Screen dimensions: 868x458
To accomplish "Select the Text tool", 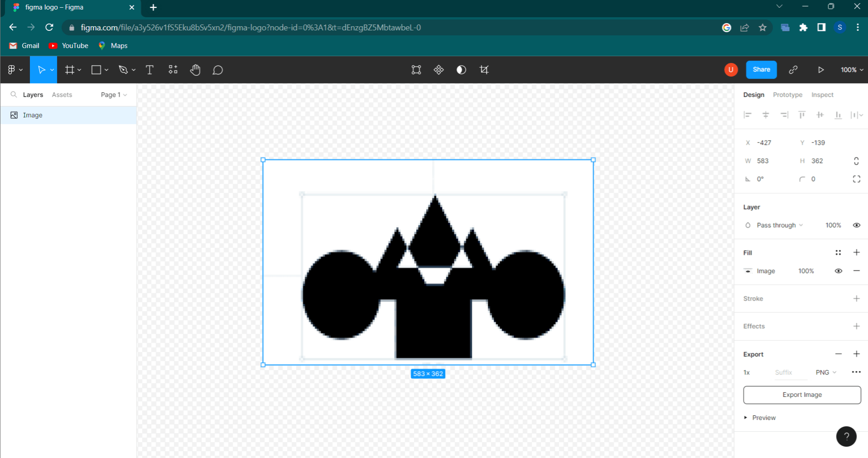I will tap(150, 70).
